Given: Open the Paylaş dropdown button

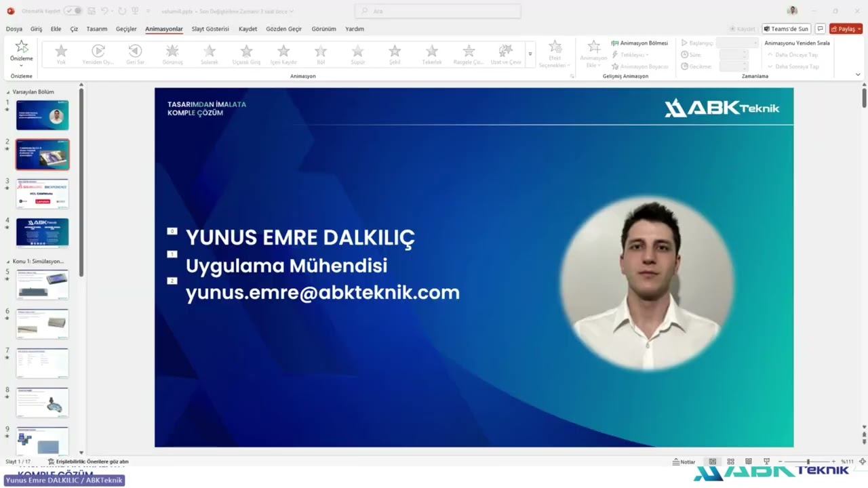Looking at the screenshot, I should click(x=846, y=29).
